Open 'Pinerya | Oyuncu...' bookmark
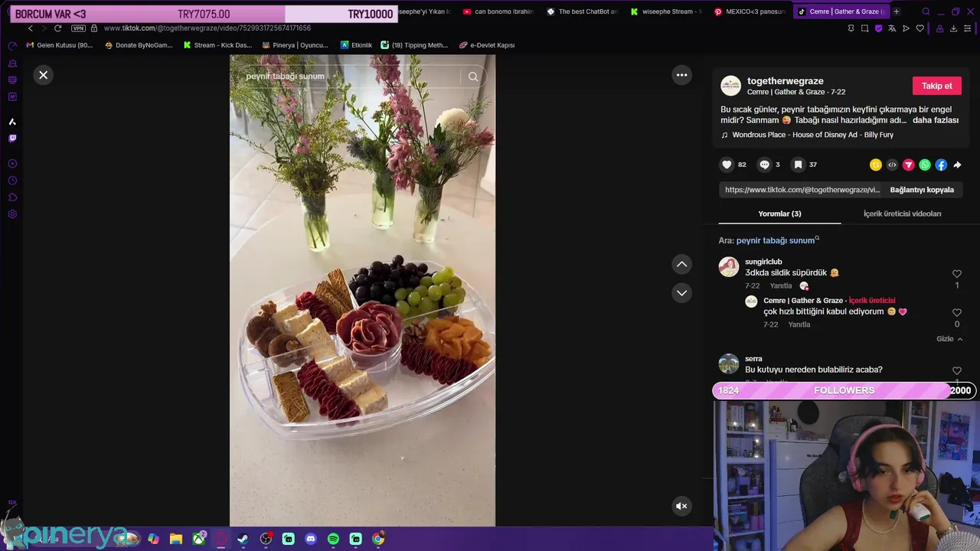This screenshot has width=980, height=551. tap(295, 45)
